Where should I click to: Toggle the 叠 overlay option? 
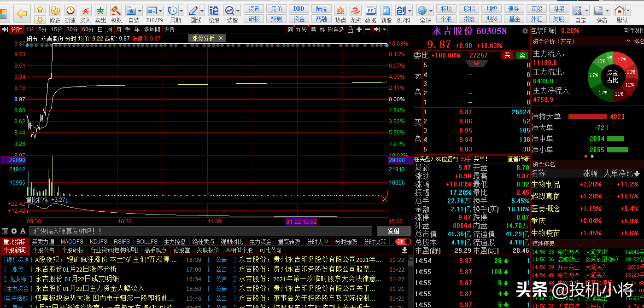coord(322,29)
